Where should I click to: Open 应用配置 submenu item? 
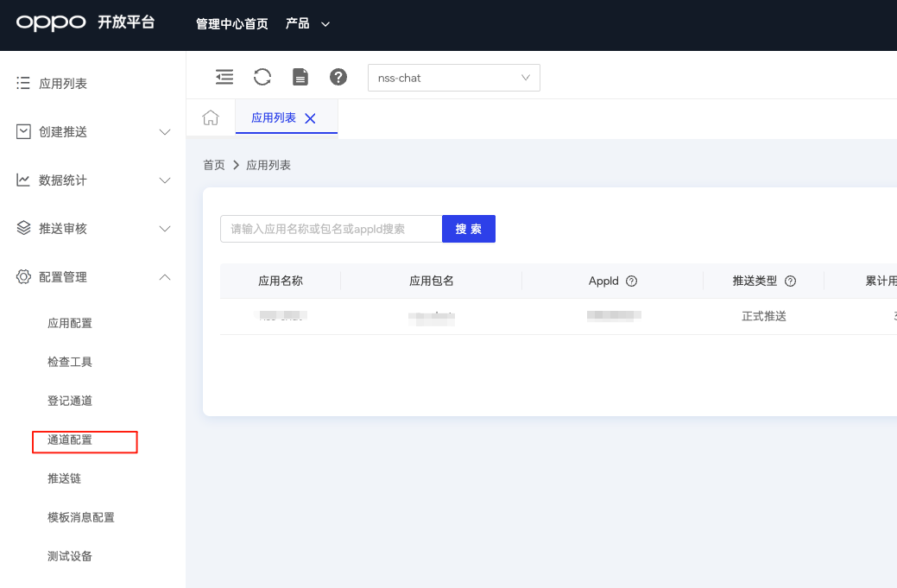(70, 323)
